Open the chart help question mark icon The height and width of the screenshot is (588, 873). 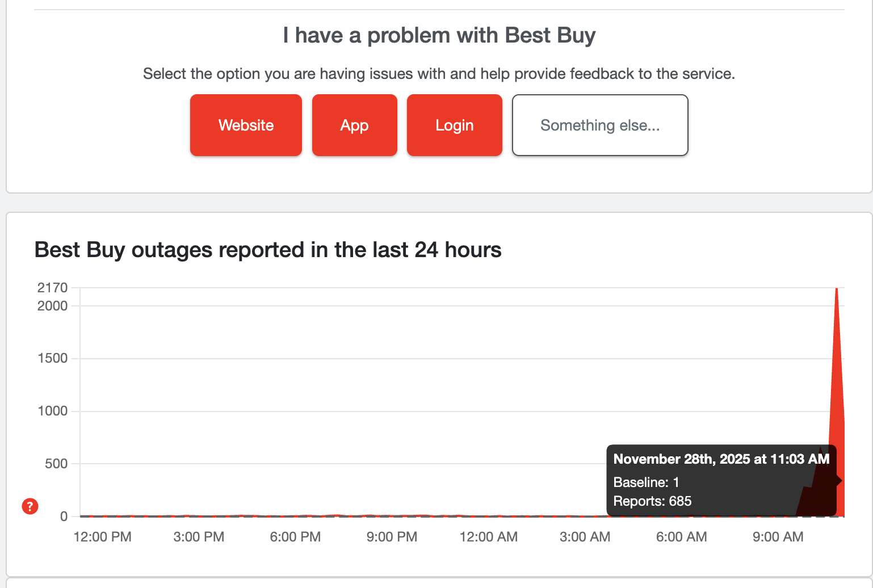[30, 507]
